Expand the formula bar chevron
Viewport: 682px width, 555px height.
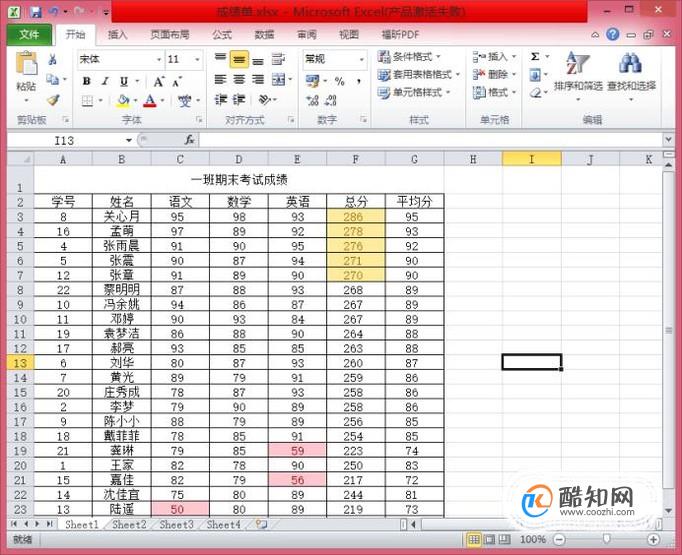pos(668,140)
